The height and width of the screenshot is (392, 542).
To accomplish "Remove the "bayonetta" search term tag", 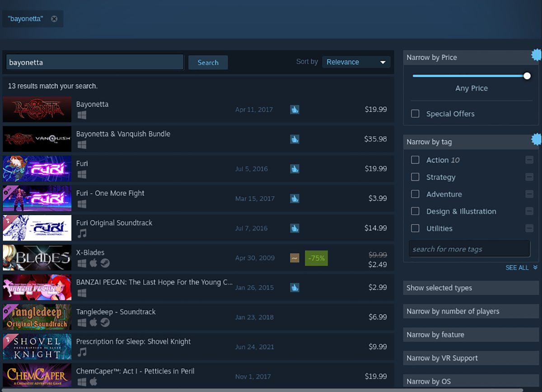I will pos(54,19).
